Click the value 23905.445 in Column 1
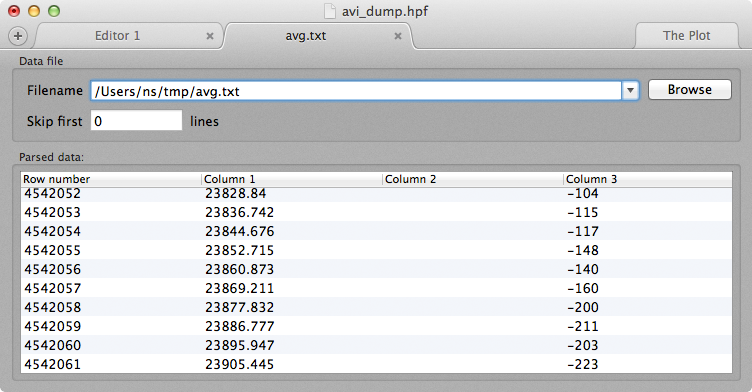752x392 pixels. (x=239, y=364)
